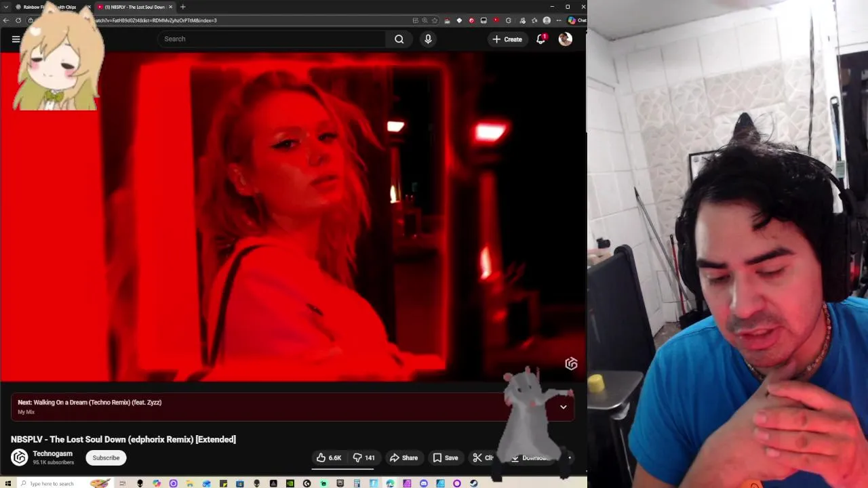Open the more actions three-dot menu
868x488 pixels.
coord(569,457)
